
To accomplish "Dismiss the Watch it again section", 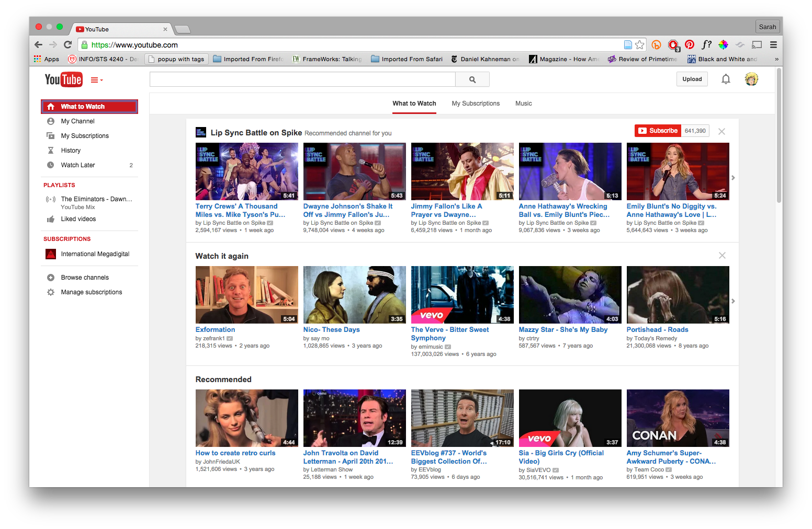I will 722,256.
